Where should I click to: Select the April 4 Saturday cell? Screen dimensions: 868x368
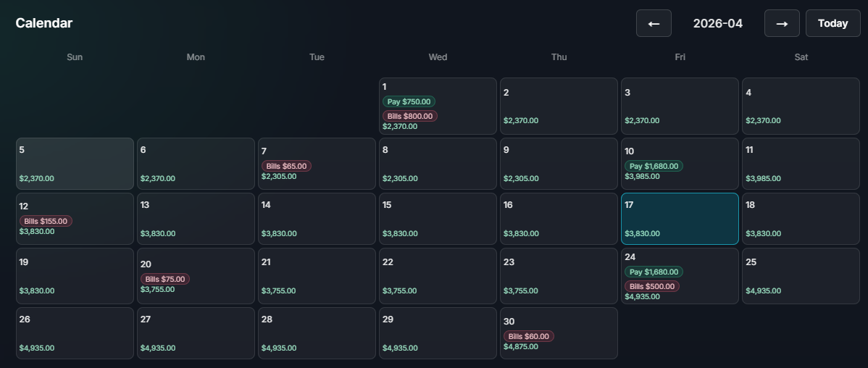801,106
